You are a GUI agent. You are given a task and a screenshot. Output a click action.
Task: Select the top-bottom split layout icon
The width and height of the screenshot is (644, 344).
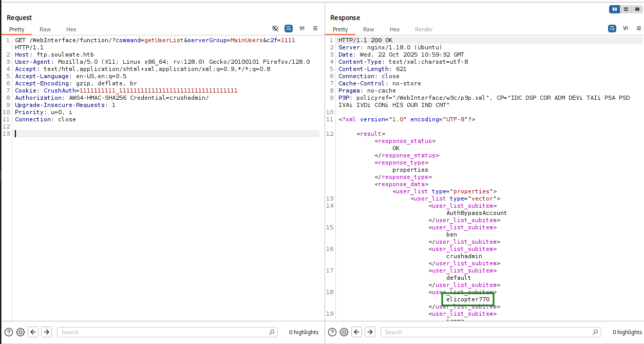point(626,9)
